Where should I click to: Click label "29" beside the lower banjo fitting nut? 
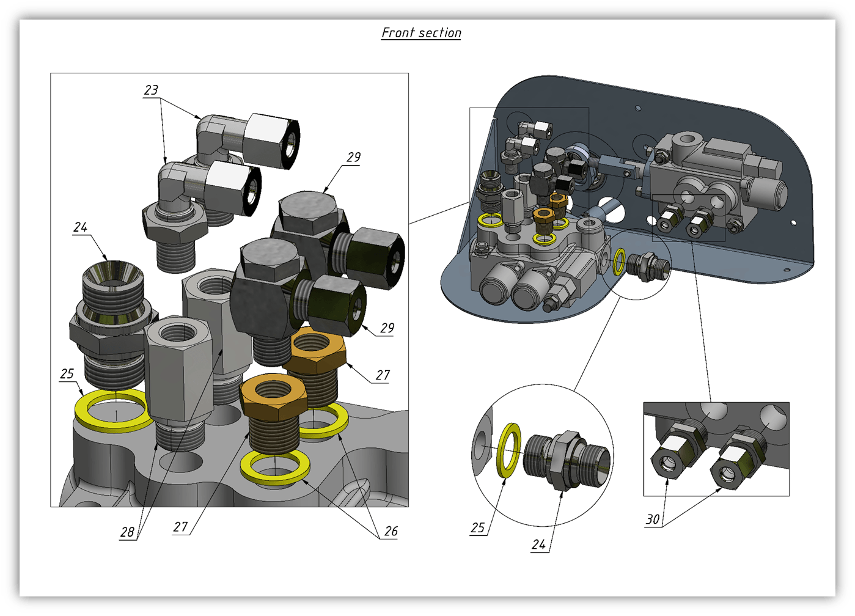click(x=387, y=328)
